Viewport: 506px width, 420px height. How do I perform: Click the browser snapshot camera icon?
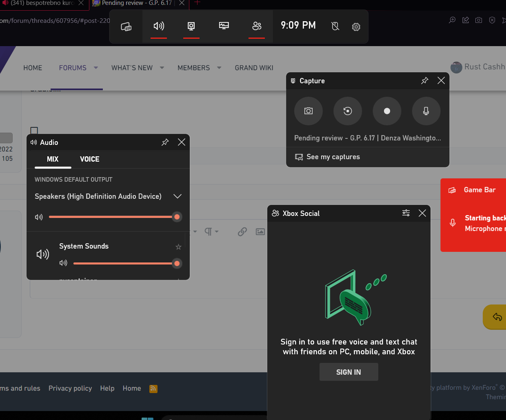(x=479, y=20)
